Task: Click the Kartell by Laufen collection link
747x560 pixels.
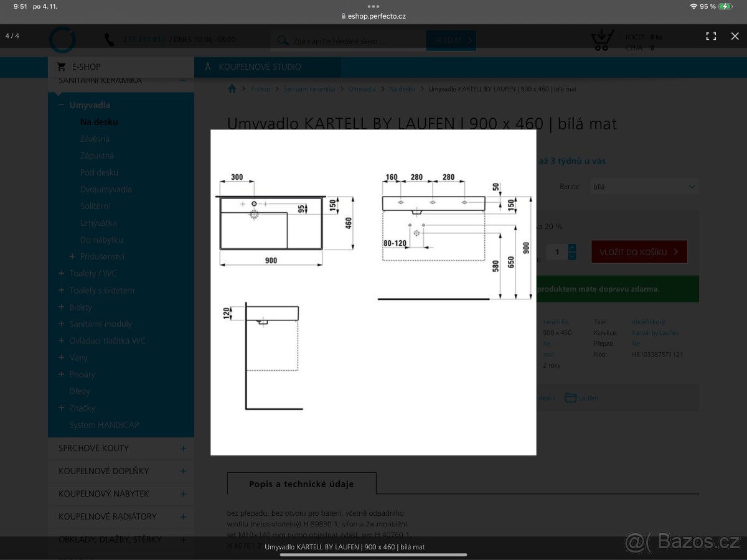Action: tap(655, 333)
